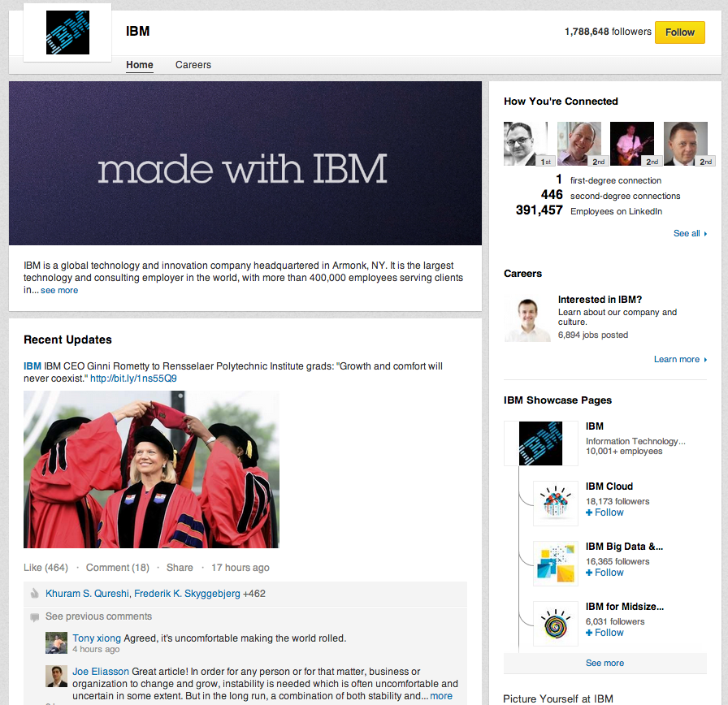Click the yellow Follow button

tap(680, 32)
